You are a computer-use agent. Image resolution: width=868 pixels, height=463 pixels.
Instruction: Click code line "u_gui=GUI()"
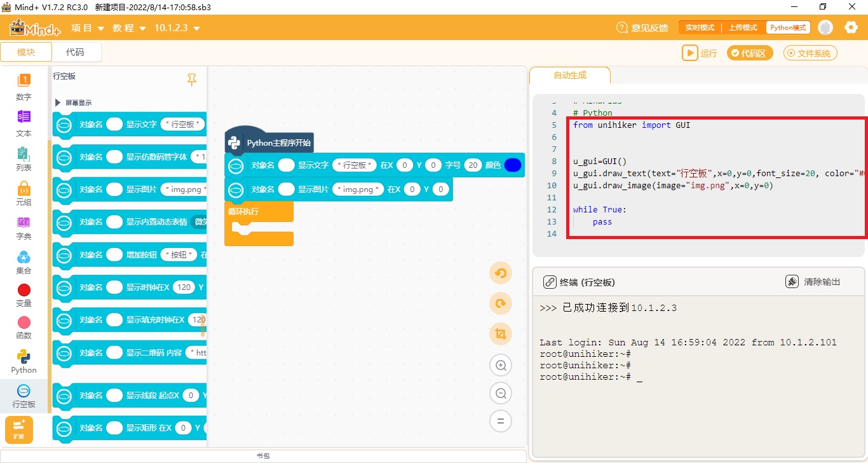click(600, 161)
